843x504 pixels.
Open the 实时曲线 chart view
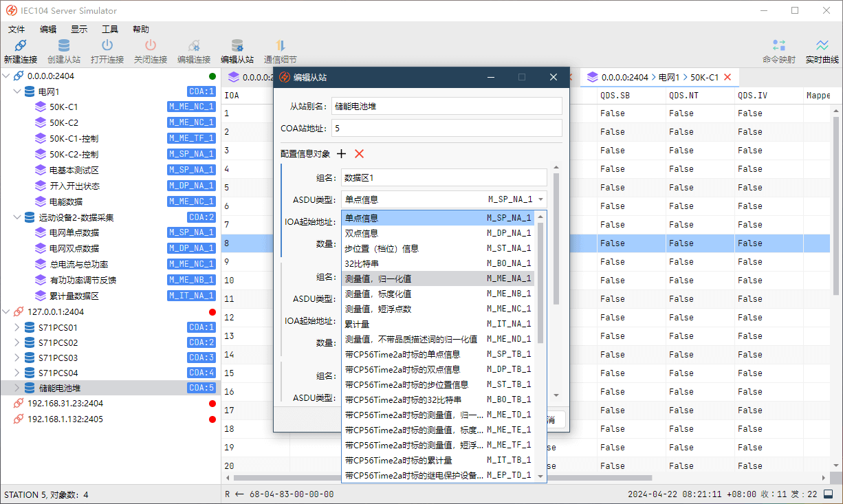click(x=822, y=46)
